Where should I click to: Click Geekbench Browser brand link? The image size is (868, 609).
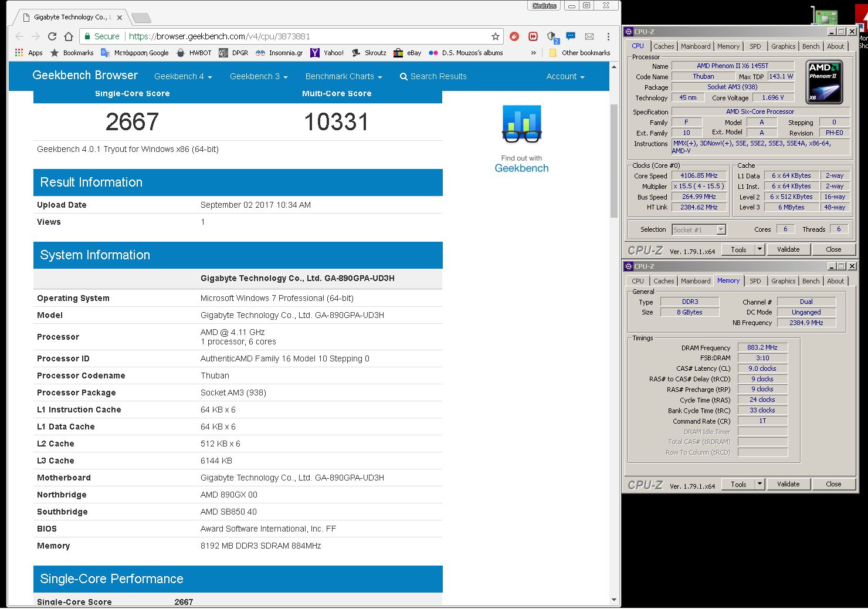click(85, 75)
